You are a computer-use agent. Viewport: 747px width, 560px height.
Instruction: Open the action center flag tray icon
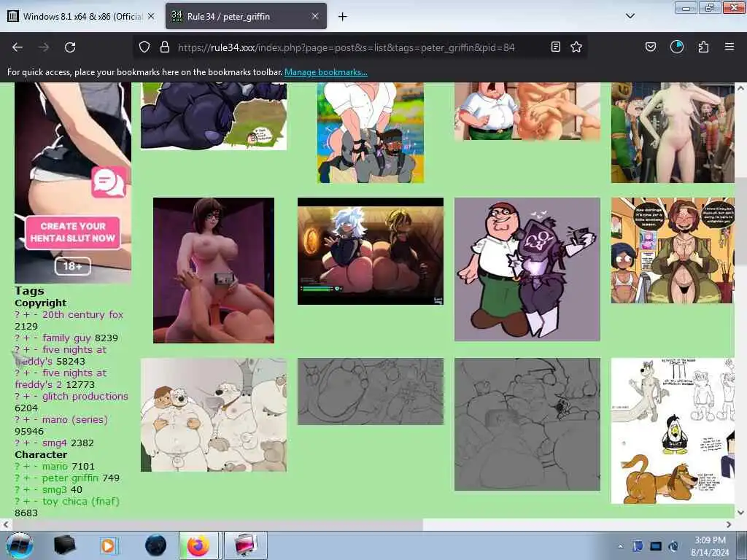(638, 546)
